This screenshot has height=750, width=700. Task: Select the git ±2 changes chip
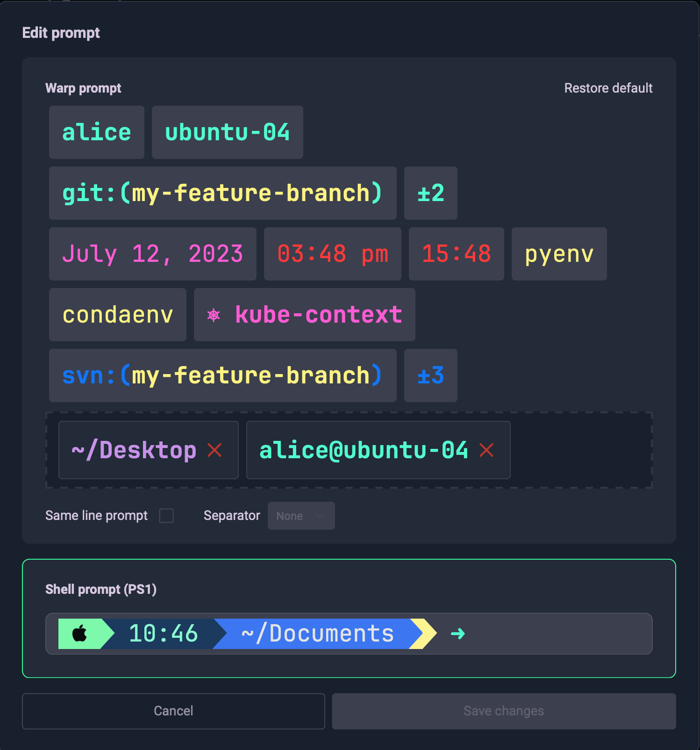tap(430, 193)
